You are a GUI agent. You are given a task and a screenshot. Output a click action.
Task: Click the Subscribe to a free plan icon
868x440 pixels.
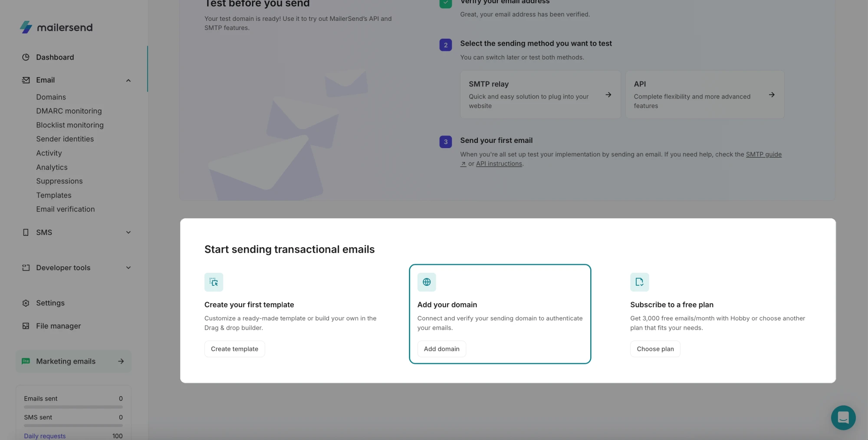pos(639,282)
